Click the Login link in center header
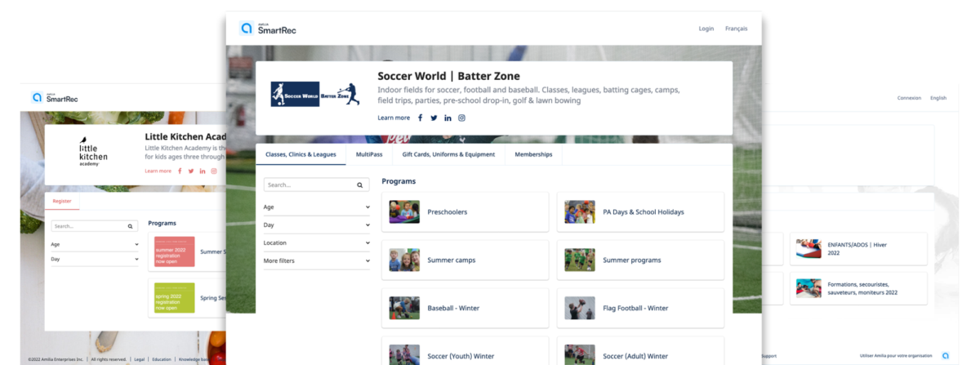This screenshot has height=365, width=980. (x=706, y=29)
